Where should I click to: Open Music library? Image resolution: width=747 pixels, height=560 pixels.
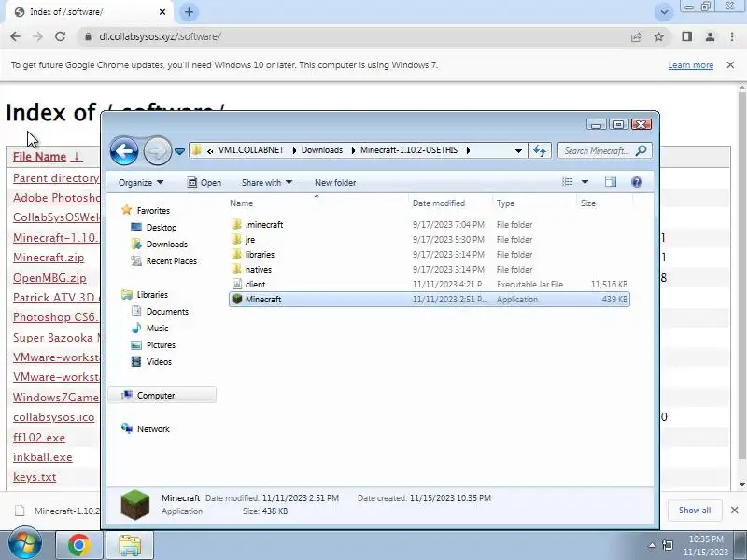150,329
